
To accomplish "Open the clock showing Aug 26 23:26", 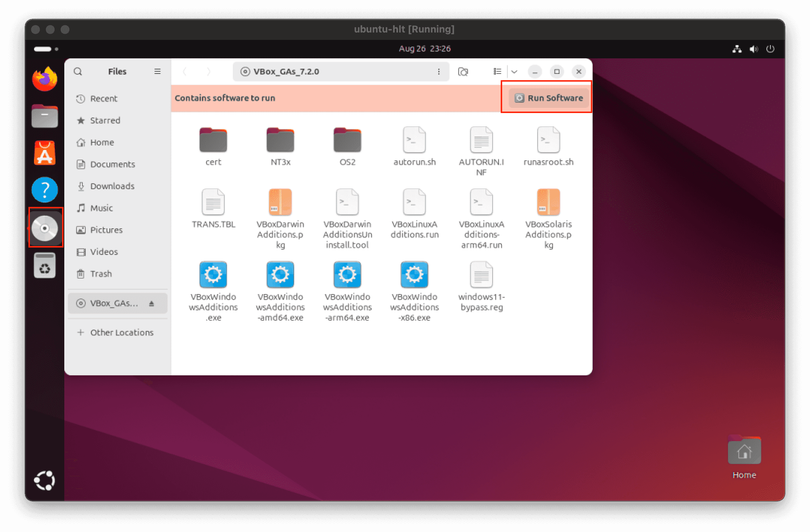I will [425, 49].
